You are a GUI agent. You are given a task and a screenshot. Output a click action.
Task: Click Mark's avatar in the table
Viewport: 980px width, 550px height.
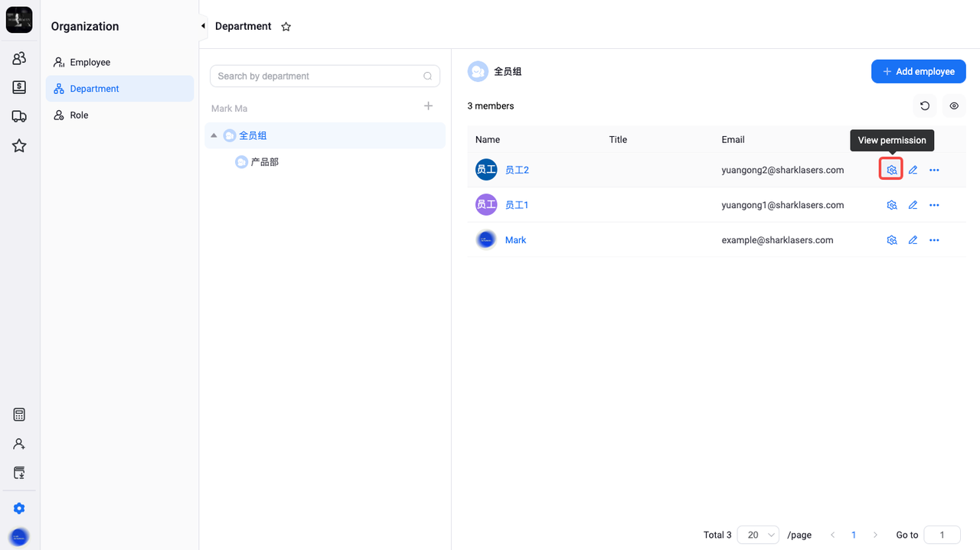(x=486, y=240)
